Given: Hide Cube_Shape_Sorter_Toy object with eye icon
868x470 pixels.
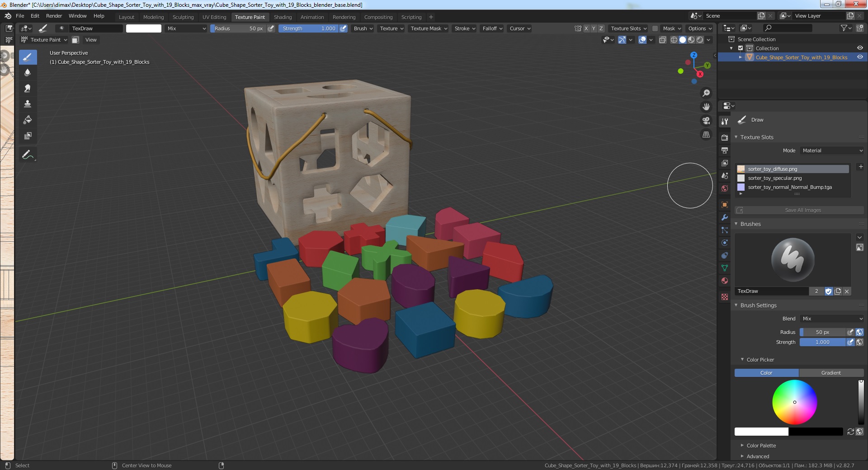Looking at the screenshot, I should coord(860,57).
